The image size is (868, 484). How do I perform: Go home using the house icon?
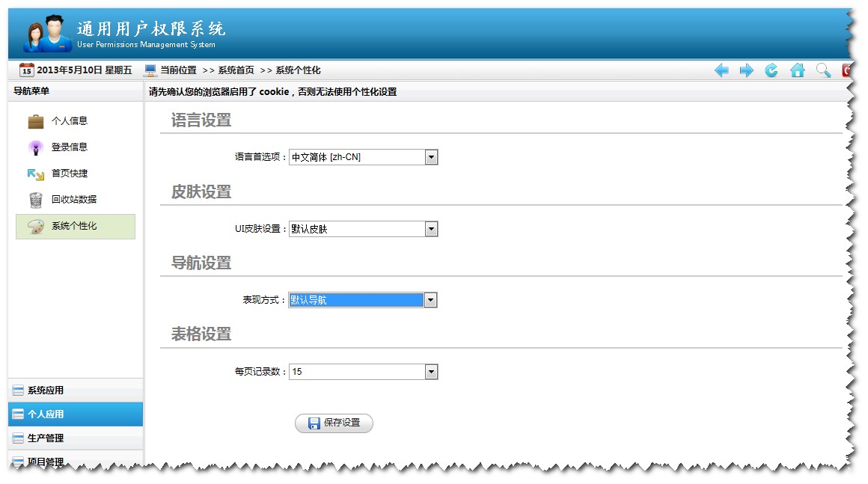[798, 70]
